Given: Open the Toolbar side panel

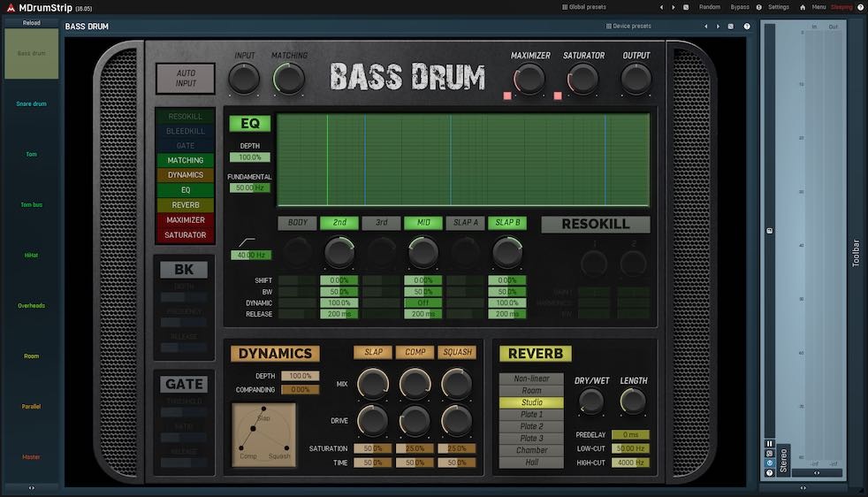Looking at the screenshot, I should click(856, 253).
